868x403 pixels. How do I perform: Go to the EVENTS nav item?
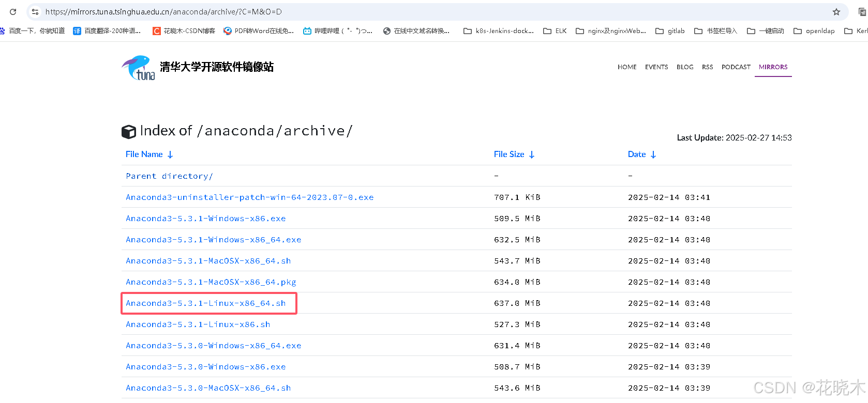656,67
